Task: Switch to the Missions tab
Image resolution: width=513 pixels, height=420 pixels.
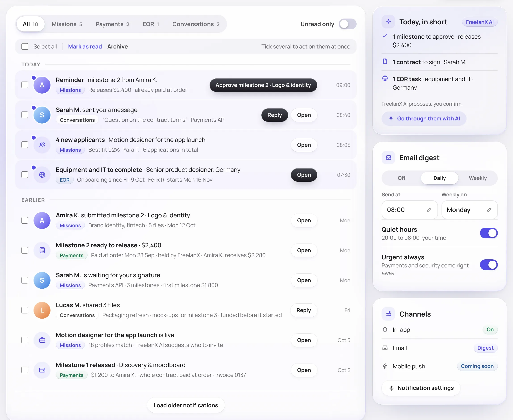Action: tap(67, 24)
